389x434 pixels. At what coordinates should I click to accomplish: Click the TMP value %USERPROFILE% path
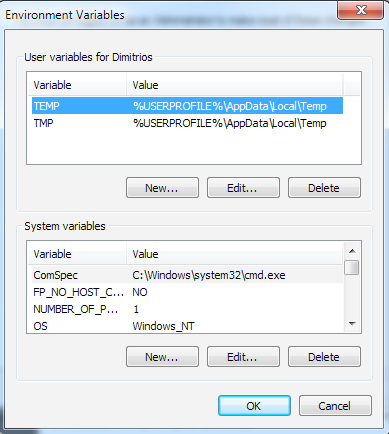(230, 123)
